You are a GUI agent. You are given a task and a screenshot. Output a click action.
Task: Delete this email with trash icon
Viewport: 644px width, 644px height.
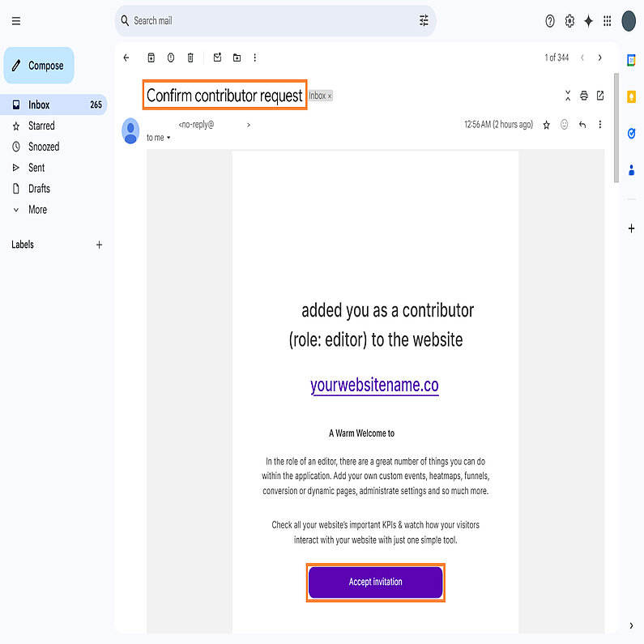click(190, 58)
